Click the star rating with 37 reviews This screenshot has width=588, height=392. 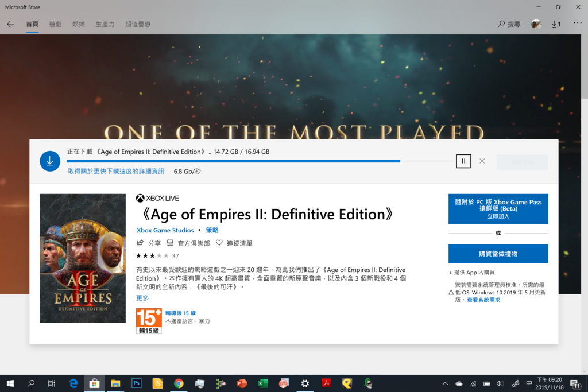tap(157, 256)
